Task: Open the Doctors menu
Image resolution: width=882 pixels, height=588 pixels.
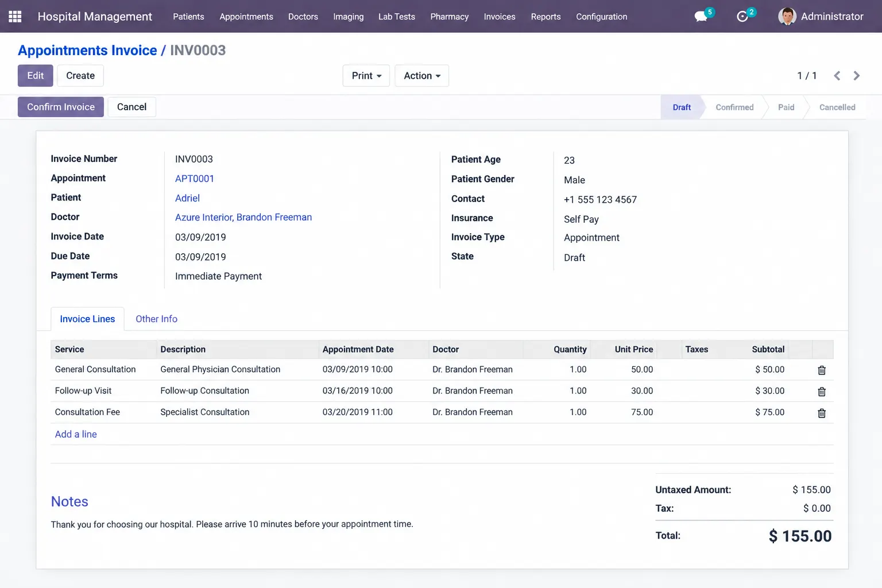Action: pyautogui.click(x=303, y=17)
